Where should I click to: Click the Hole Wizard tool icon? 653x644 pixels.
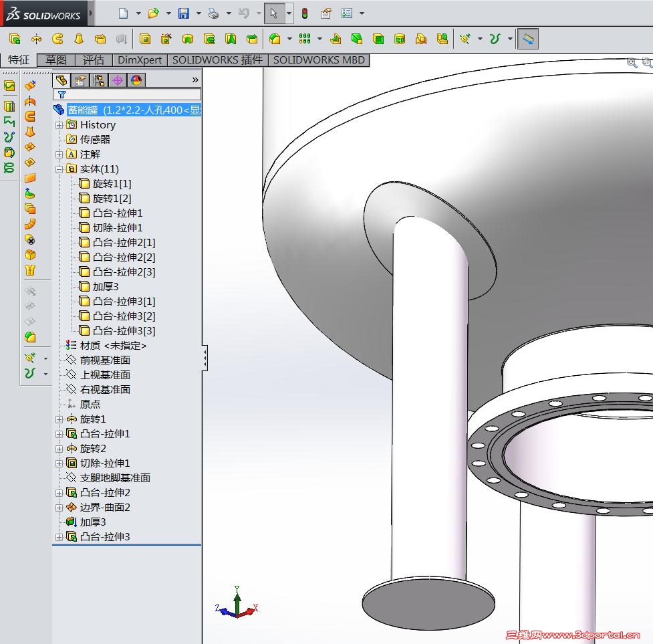[166, 39]
